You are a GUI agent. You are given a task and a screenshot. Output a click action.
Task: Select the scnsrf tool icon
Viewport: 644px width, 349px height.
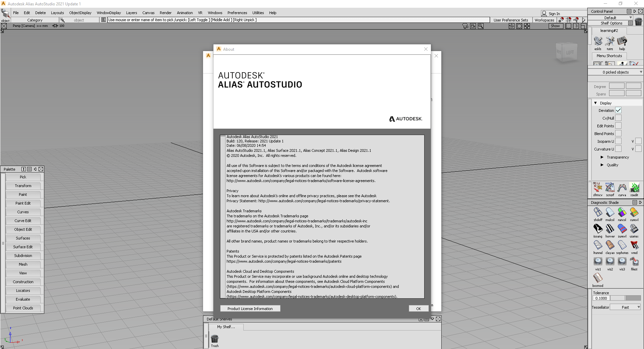coord(610,187)
